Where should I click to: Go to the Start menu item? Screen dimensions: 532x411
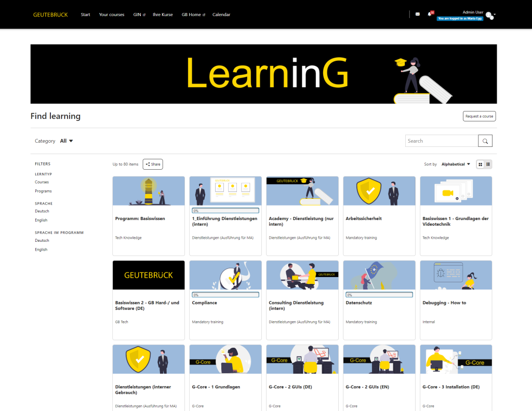pyautogui.click(x=85, y=15)
